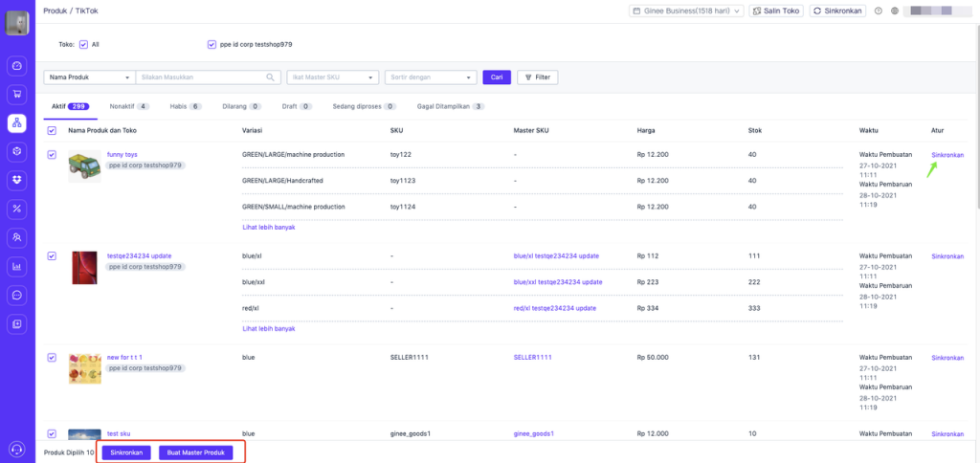Click Lihat lebih banyak under funny toys
Screen dimensions: 980x463
(x=269, y=228)
